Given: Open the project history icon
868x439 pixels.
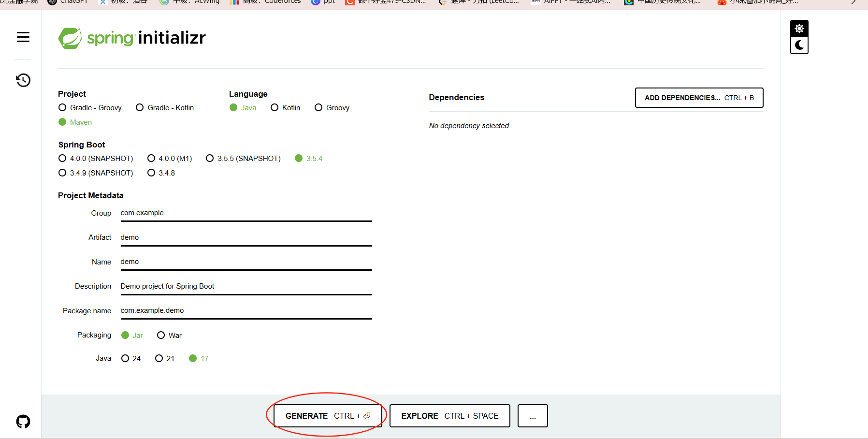Looking at the screenshot, I should [x=23, y=80].
